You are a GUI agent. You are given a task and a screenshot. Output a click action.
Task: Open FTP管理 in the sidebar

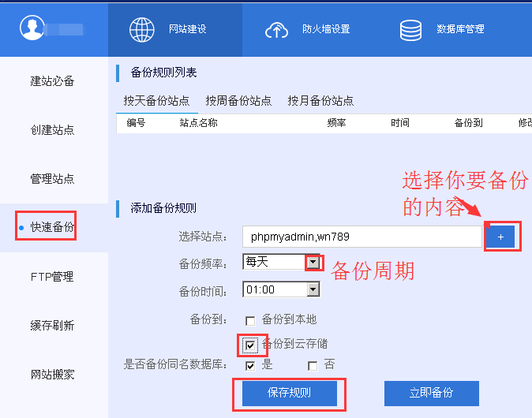click(x=52, y=277)
